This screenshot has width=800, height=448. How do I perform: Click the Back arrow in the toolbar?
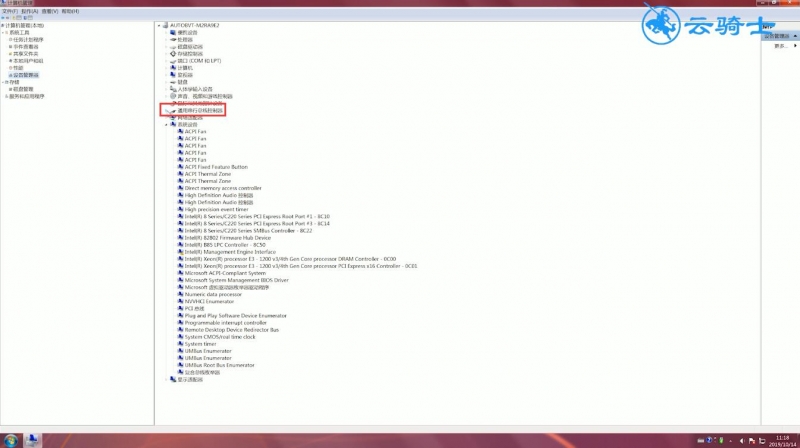click(x=3, y=18)
